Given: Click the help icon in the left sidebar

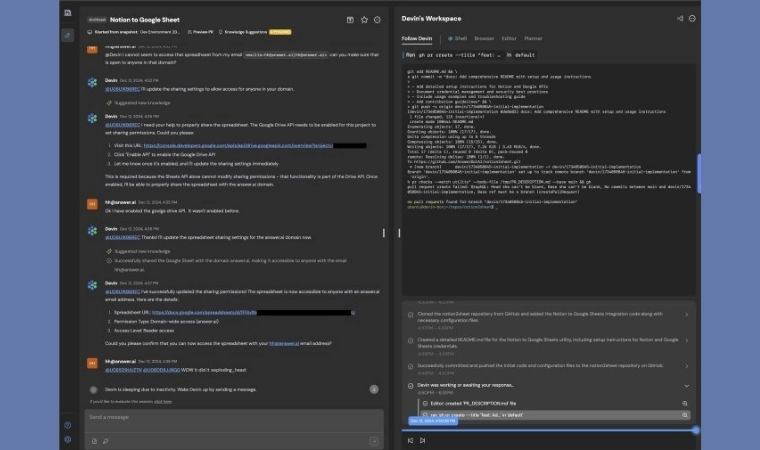Looking at the screenshot, I should 67,425.
